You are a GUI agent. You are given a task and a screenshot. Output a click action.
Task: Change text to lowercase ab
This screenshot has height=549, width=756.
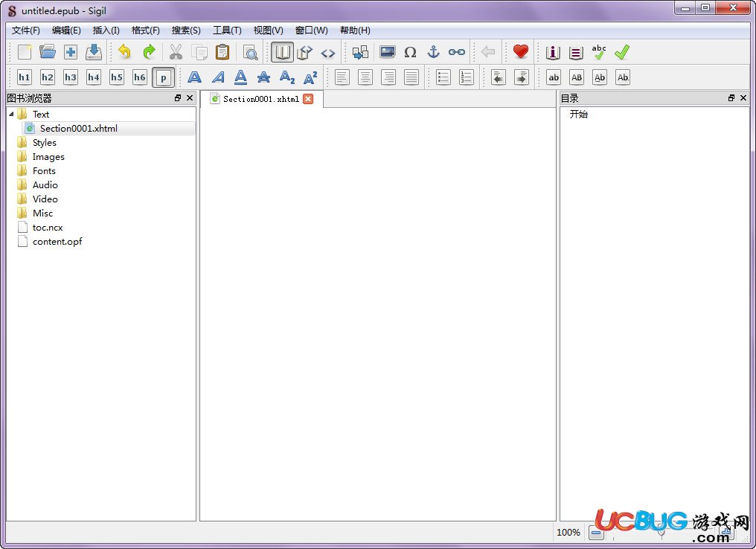point(554,77)
